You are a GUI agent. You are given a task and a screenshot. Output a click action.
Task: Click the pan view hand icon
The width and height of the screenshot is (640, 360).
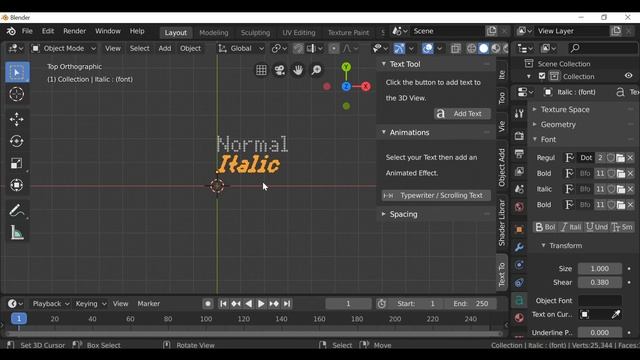298,70
